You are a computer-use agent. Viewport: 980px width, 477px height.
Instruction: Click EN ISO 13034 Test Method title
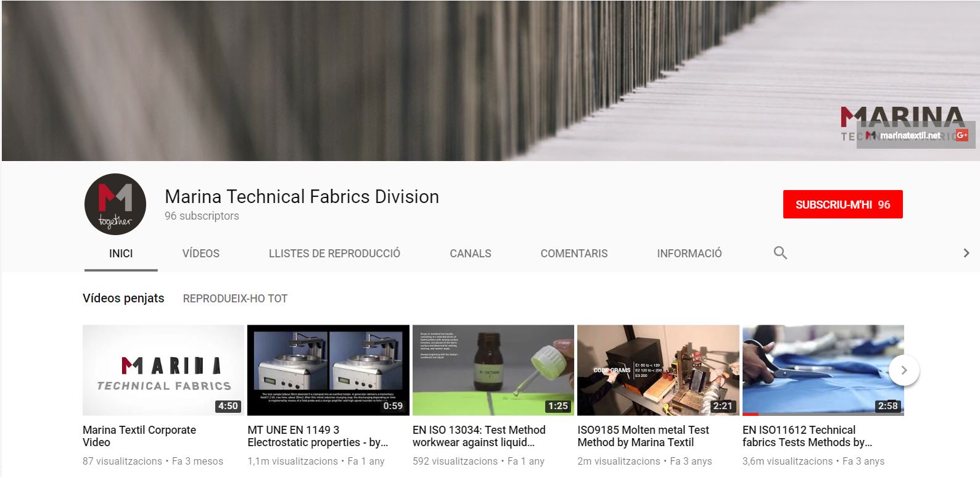(479, 436)
